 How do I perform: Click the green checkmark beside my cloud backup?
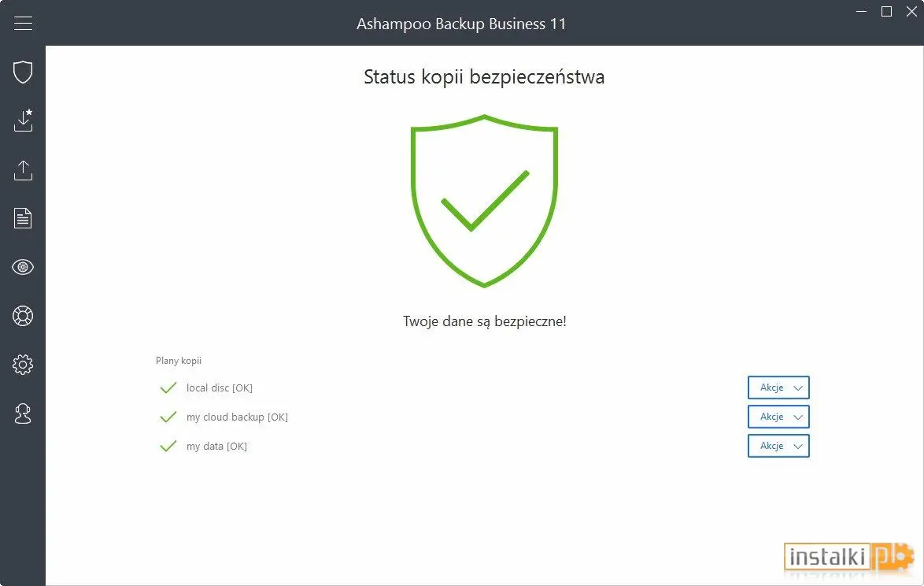pos(168,417)
